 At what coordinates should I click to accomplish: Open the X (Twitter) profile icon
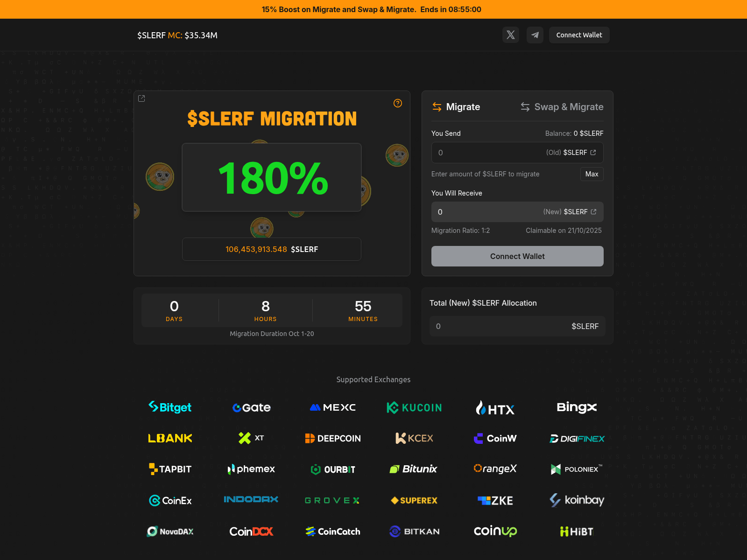coord(510,35)
